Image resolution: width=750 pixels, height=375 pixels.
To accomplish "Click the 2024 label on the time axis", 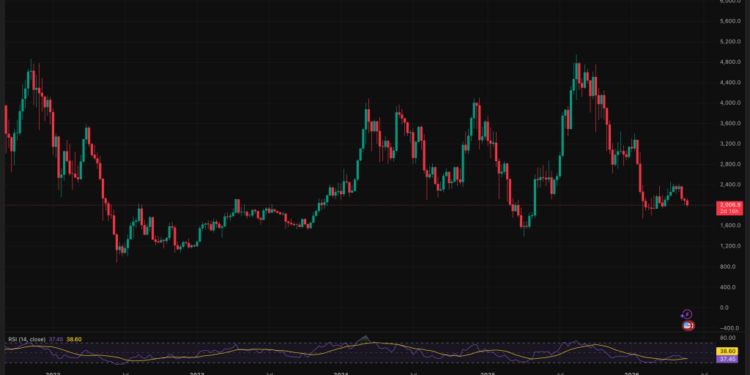I will pos(340,373).
